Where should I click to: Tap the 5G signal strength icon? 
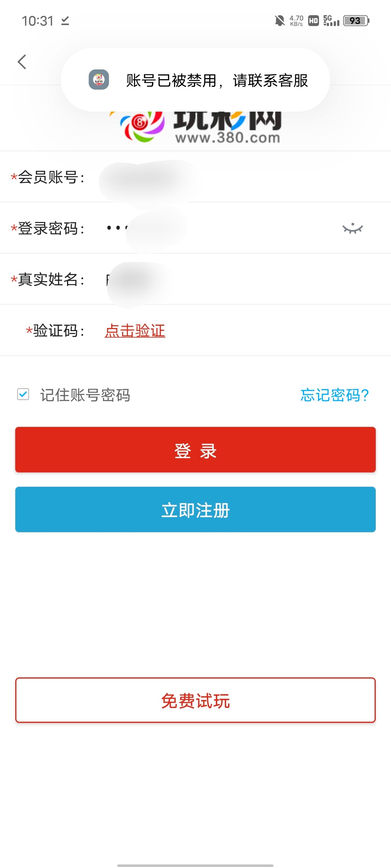point(331,21)
